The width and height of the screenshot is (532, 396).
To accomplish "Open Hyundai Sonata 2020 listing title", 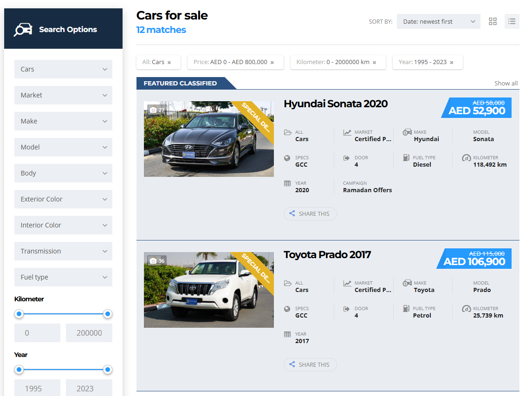I will 336,104.
